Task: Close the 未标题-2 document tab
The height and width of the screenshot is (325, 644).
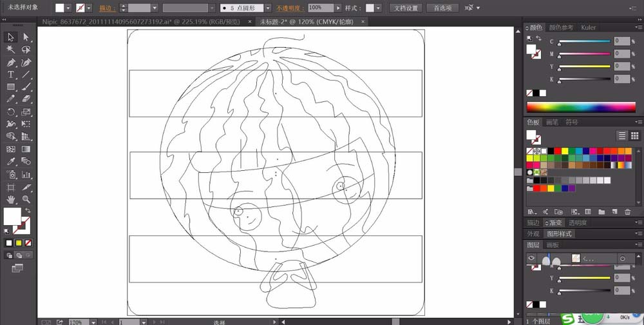Action: coord(362,22)
